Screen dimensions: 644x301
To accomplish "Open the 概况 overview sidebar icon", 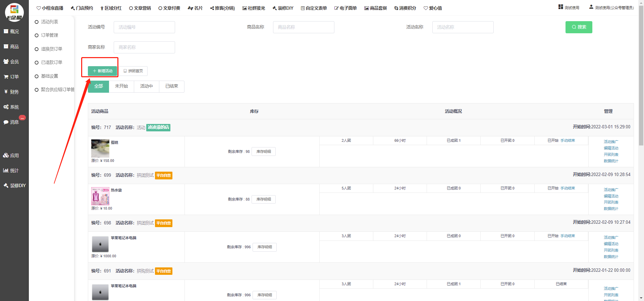I will [x=11, y=32].
